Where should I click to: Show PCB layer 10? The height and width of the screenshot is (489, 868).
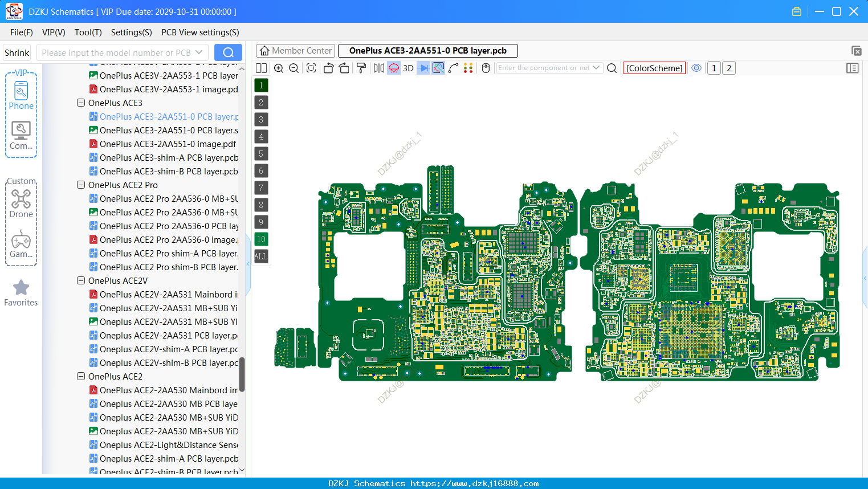coord(261,239)
